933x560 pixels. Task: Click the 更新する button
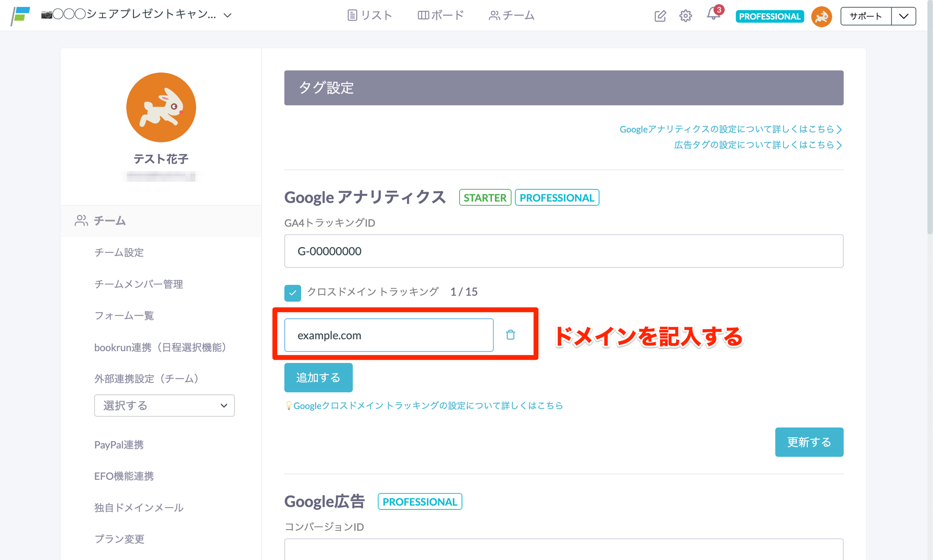809,442
